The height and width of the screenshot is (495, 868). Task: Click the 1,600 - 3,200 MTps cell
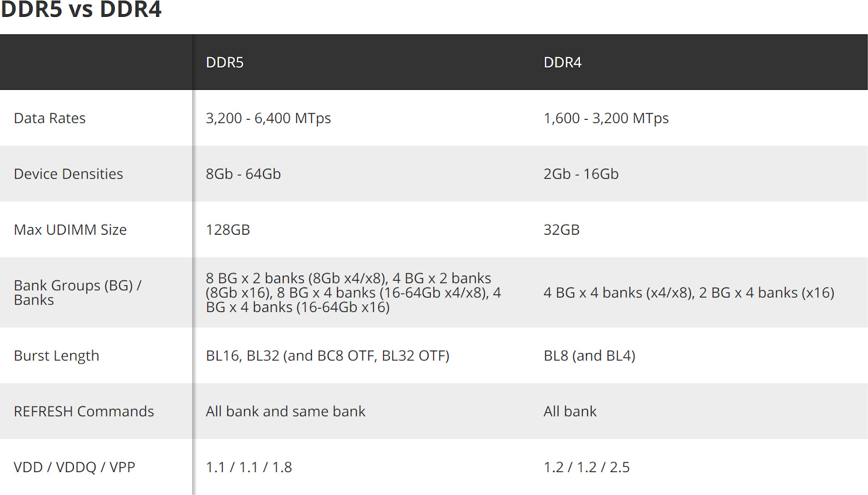[606, 118]
